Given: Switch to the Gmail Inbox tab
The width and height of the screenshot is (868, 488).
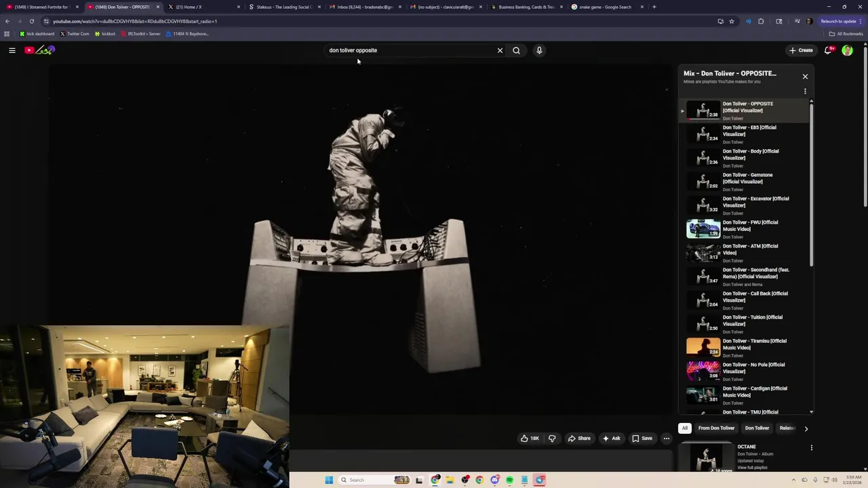Looking at the screenshot, I should pyautogui.click(x=365, y=7).
